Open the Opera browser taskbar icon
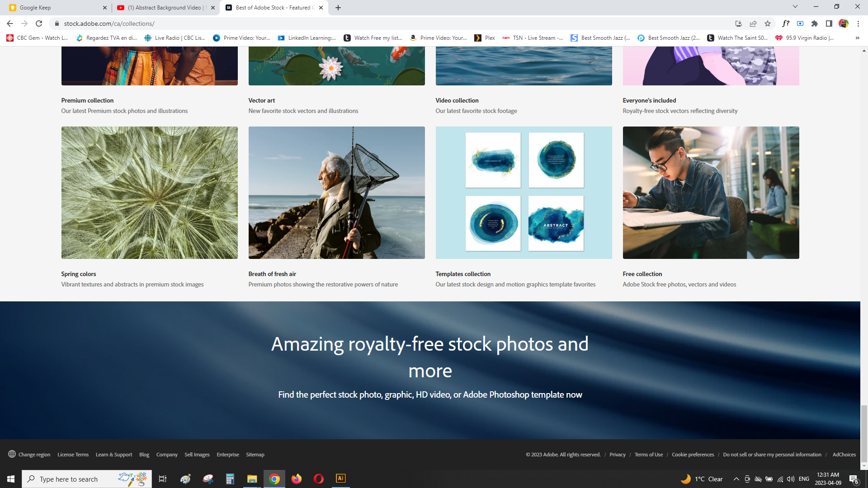Screen dimensions: 868x488 click(x=319, y=479)
